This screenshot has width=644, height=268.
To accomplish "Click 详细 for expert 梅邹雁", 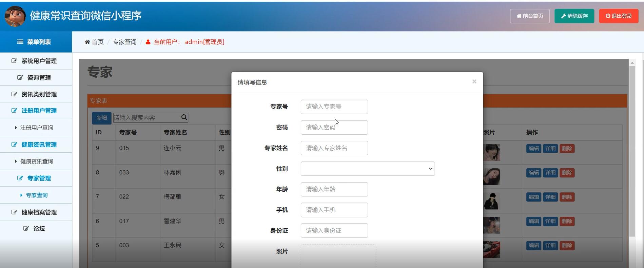I will 550,197.
